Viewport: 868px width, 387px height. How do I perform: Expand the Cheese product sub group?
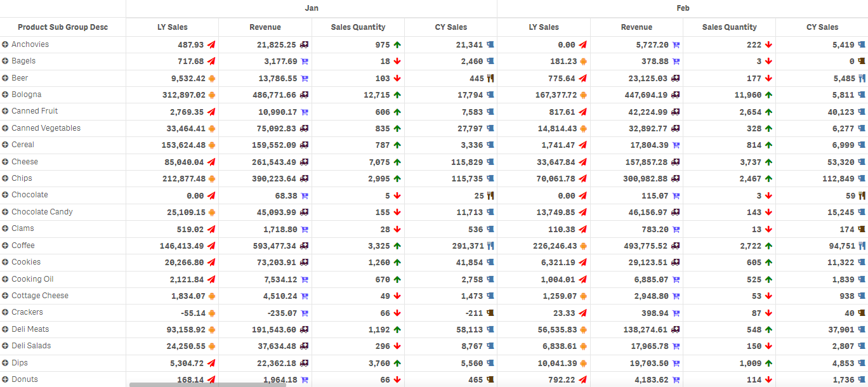[x=6, y=161]
